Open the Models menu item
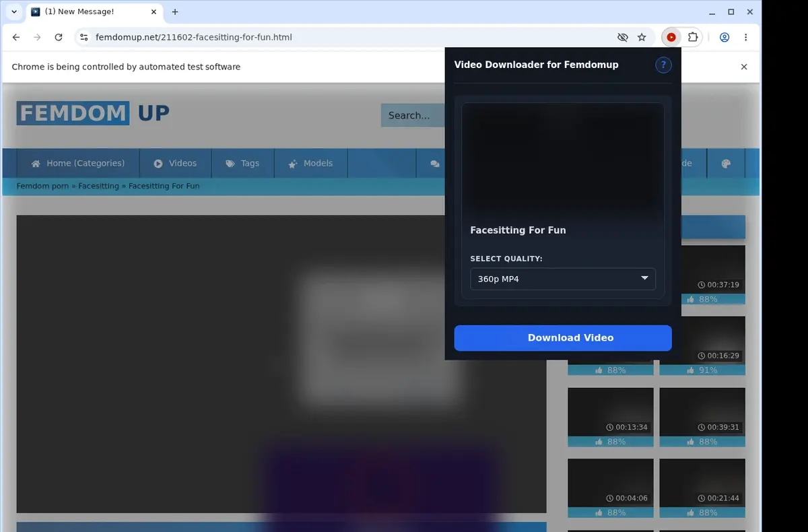Image resolution: width=808 pixels, height=532 pixels. coord(310,163)
